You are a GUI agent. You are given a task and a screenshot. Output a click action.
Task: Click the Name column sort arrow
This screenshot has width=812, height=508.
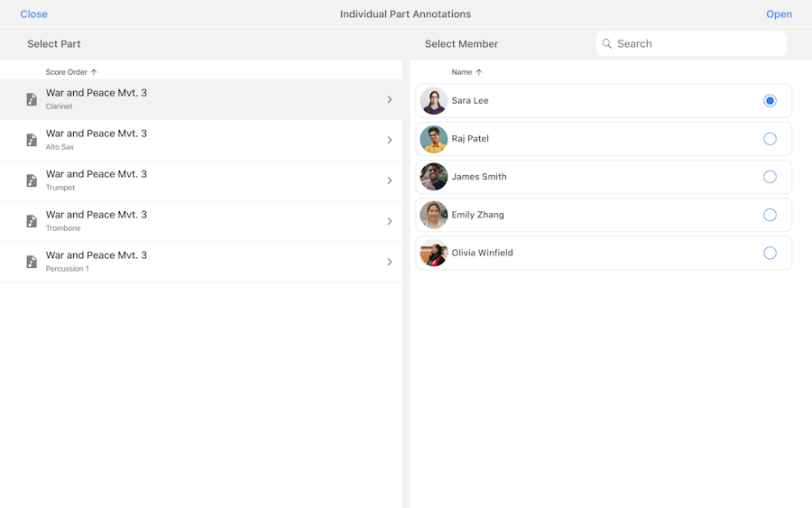[479, 72]
